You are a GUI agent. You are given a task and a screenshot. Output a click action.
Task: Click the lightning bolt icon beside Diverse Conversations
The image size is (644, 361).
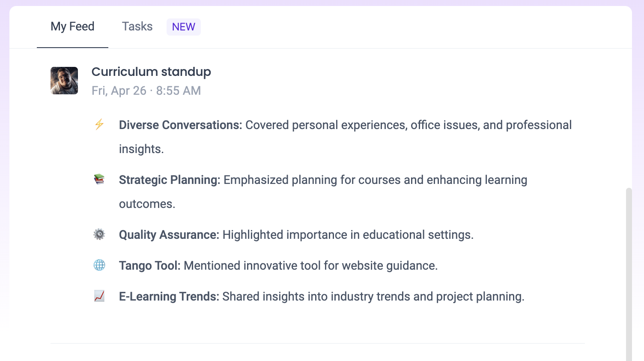coord(99,125)
